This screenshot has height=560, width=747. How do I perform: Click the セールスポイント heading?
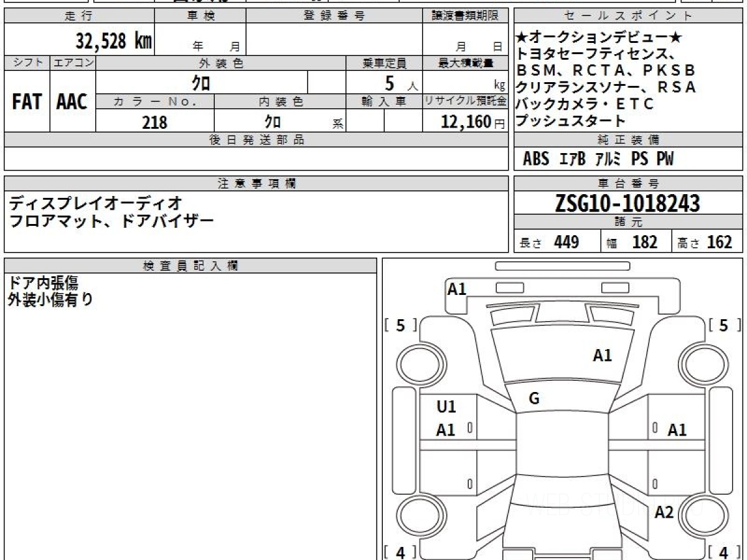pos(629,16)
